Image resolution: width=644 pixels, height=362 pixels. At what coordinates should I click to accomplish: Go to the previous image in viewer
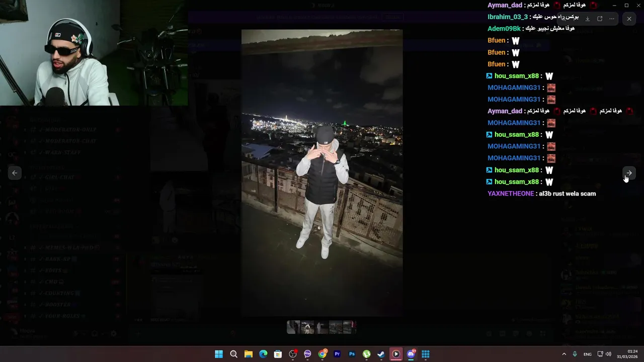point(15,173)
